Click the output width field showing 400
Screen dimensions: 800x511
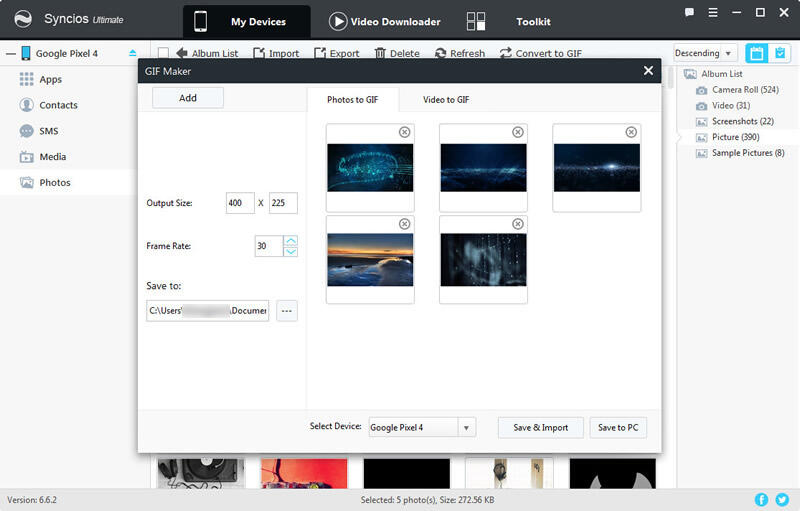240,203
